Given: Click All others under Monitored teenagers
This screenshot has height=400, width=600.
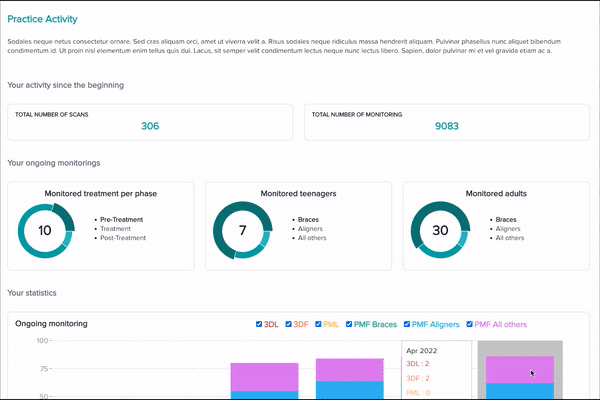Looking at the screenshot, I should coord(312,238).
